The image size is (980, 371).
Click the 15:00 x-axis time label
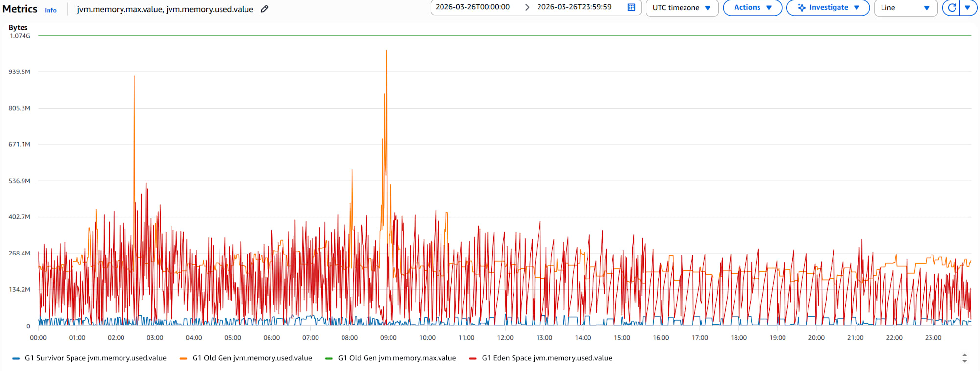622,338
